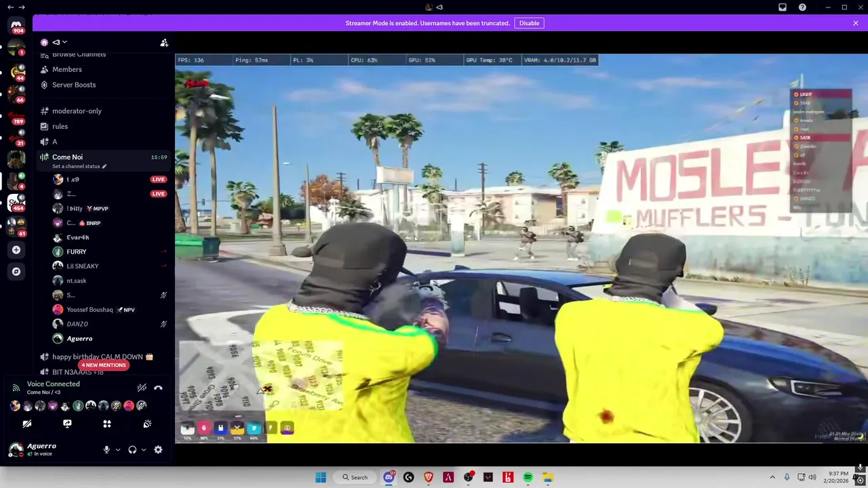Click the taskbar Search box
868x488 pixels.
point(355,477)
